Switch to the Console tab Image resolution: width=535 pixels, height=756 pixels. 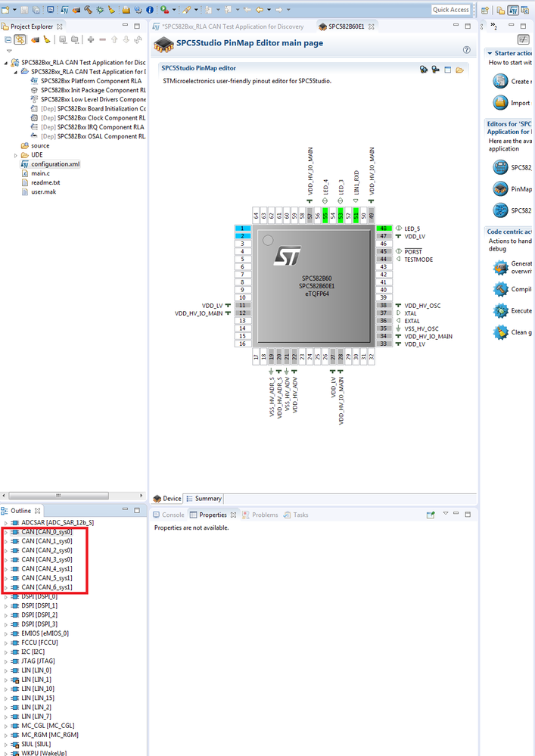click(x=168, y=515)
